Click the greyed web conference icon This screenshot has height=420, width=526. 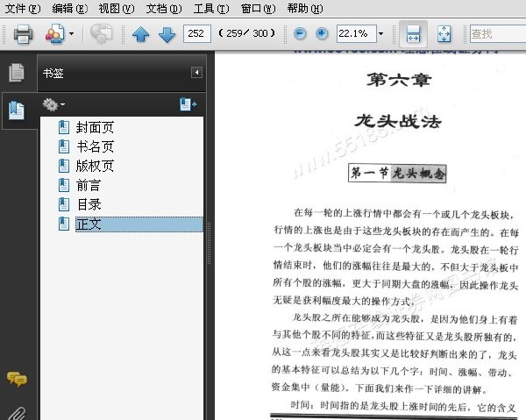coord(102,33)
